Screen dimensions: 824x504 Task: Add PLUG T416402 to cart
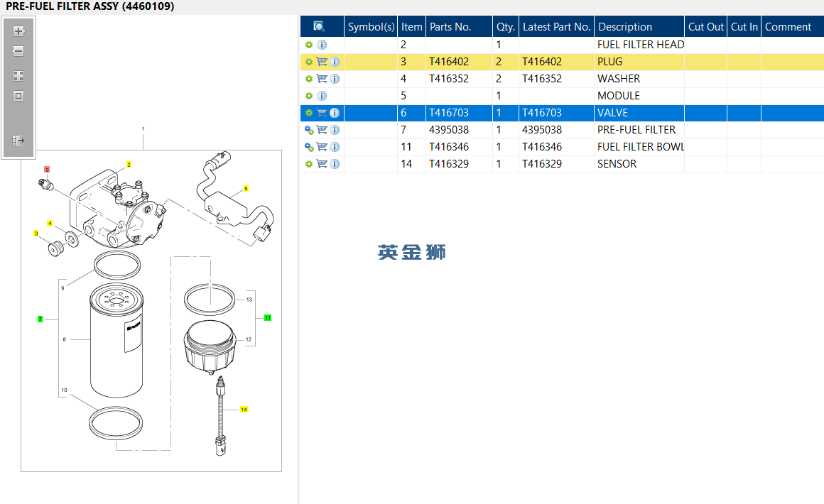coord(322,62)
